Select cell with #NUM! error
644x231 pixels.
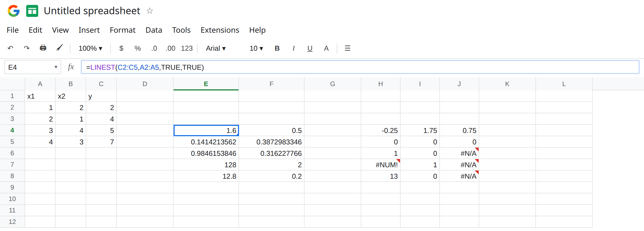point(381,165)
